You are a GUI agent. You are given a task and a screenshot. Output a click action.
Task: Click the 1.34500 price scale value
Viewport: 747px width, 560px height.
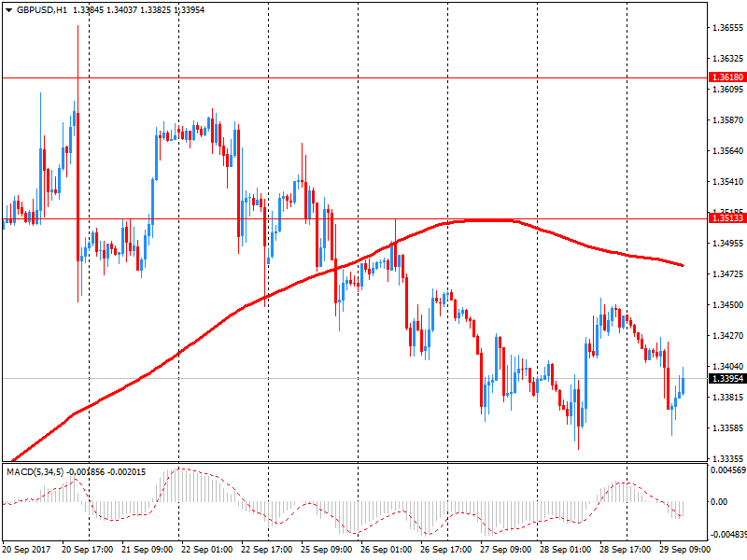pyautogui.click(x=727, y=305)
